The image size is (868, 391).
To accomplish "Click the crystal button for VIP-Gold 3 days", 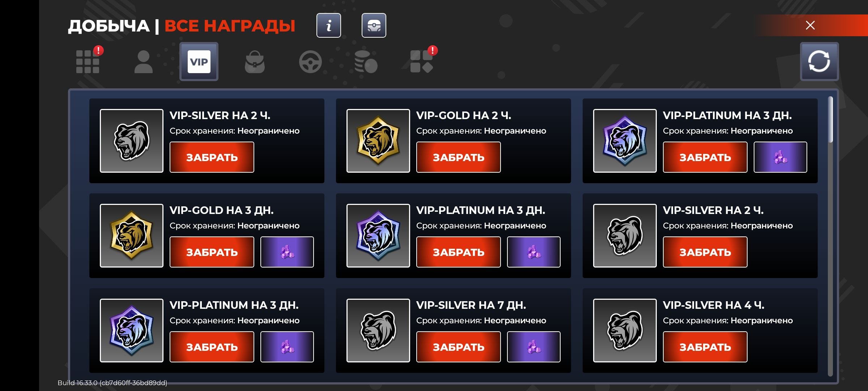I will pyautogui.click(x=287, y=252).
